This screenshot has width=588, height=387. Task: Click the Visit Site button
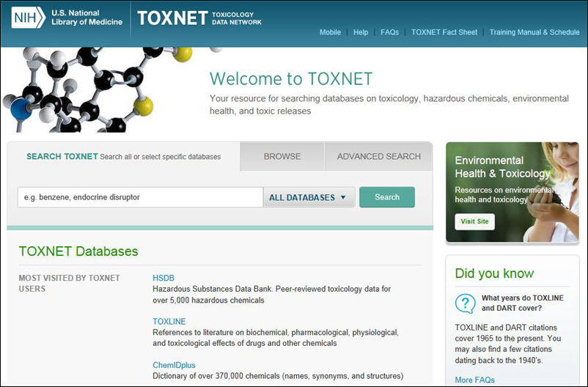(475, 221)
